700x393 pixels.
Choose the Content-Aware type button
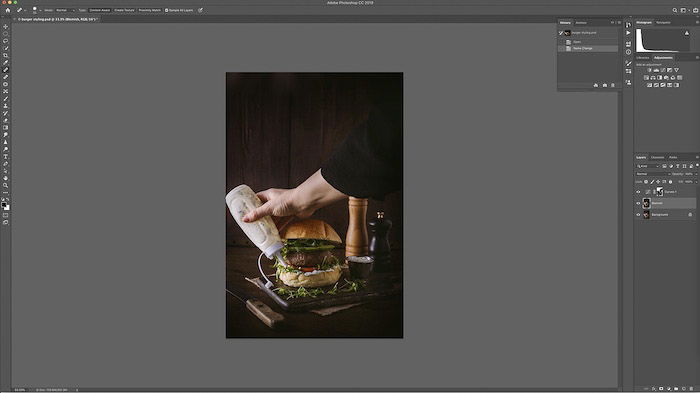coord(100,10)
